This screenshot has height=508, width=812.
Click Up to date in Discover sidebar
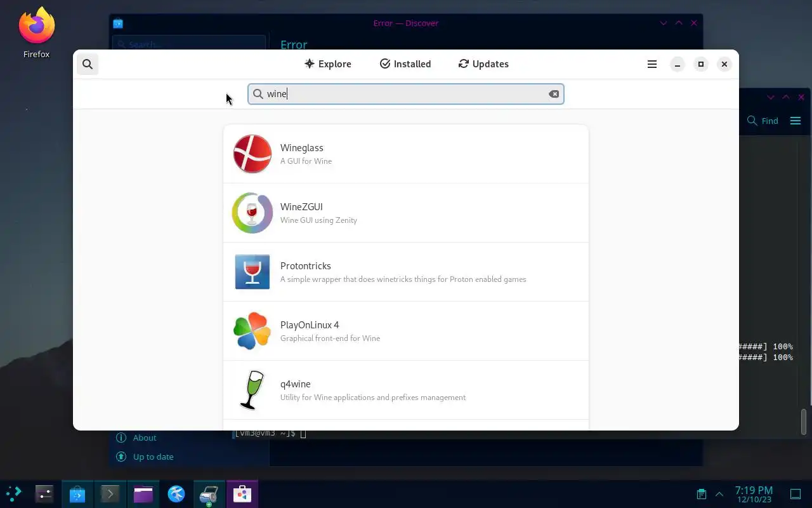(145, 457)
